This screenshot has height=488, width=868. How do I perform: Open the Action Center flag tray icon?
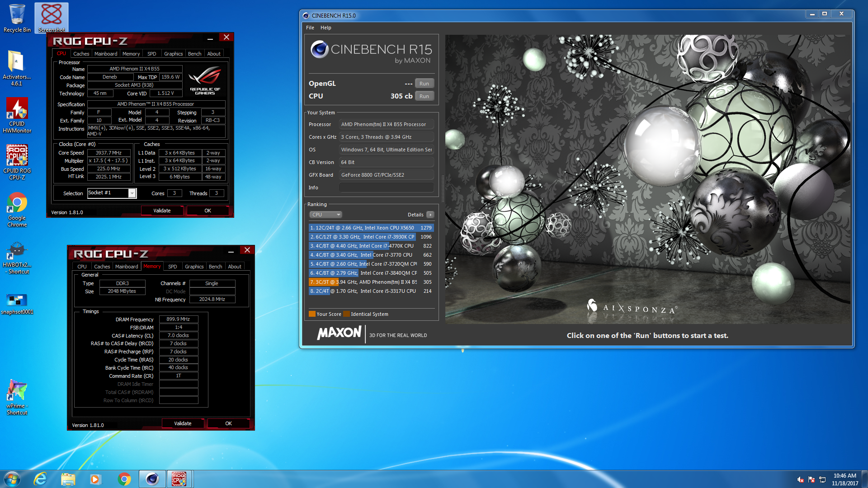point(811,479)
